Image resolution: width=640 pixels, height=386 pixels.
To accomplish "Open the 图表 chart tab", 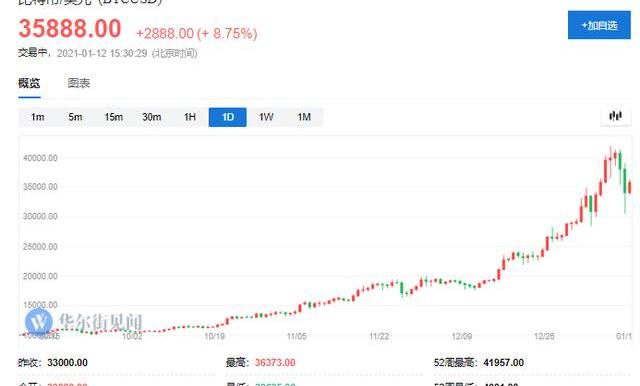I will (x=79, y=83).
